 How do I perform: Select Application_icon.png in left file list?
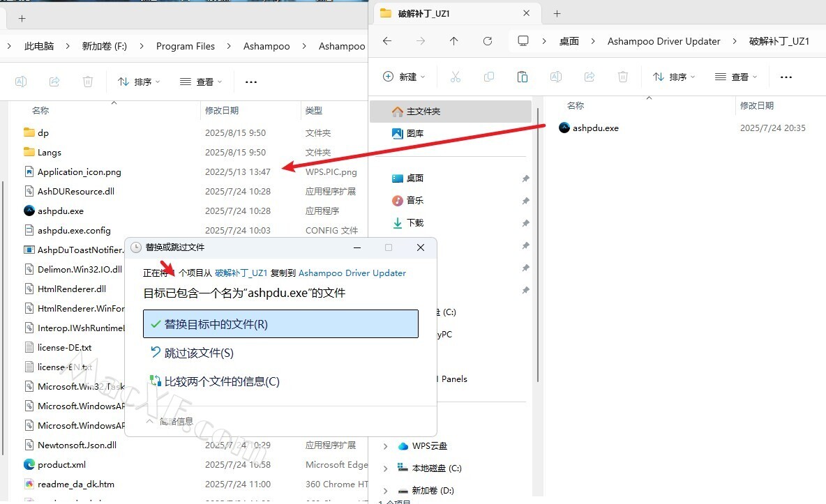coord(73,171)
